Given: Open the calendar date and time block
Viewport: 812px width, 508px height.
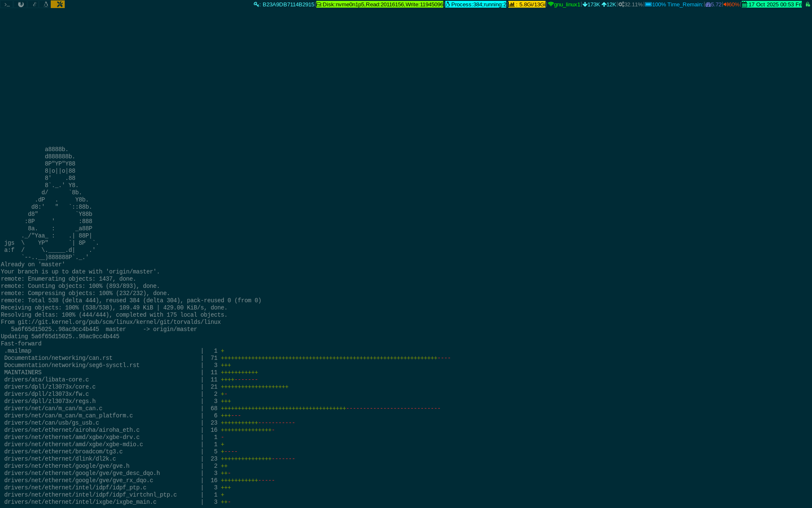Looking at the screenshot, I should tap(772, 5).
